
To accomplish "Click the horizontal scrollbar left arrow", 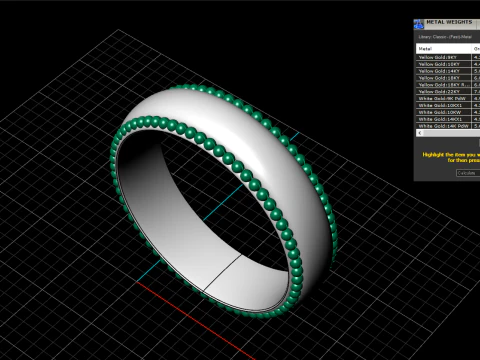I will click(420, 133).
